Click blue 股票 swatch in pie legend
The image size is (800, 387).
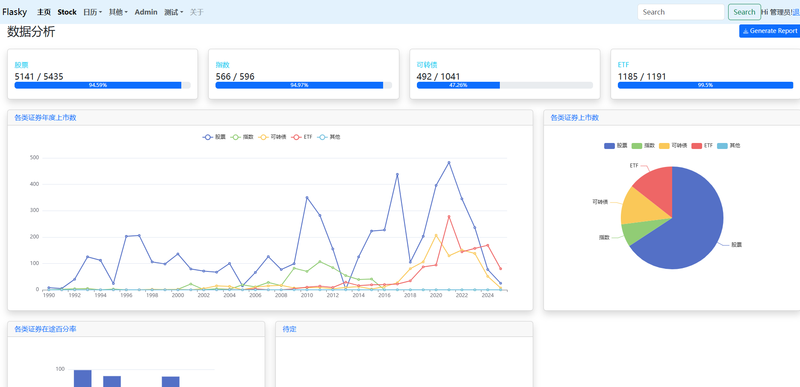point(609,146)
